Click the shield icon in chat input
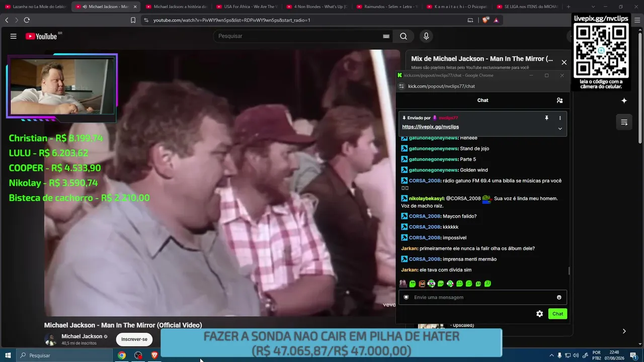644x362 pixels. click(406, 297)
